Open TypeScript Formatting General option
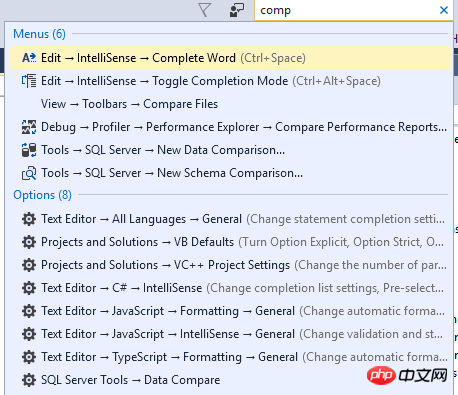 pyautogui.click(x=230, y=357)
